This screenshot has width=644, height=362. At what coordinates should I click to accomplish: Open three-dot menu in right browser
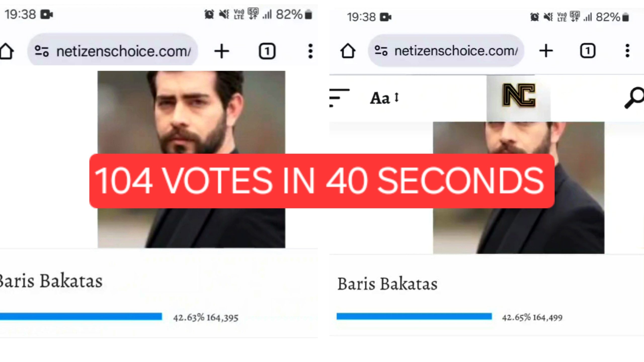coord(627,51)
